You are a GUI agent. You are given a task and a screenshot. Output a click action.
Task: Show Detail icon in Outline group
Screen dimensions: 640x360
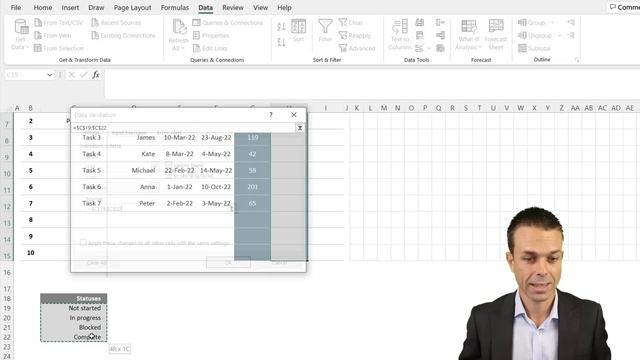point(571,22)
